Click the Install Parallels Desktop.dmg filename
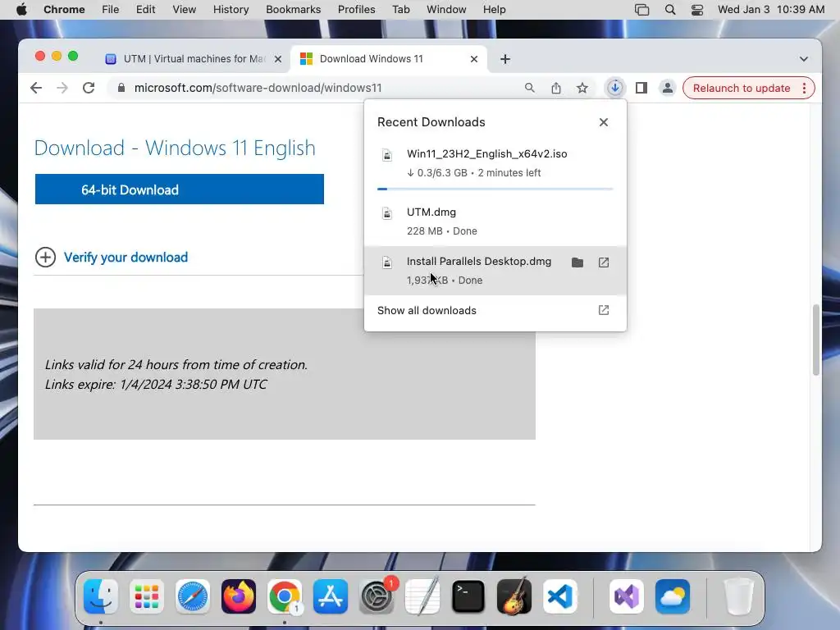The image size is (840, 630). [x=479, y=262]
